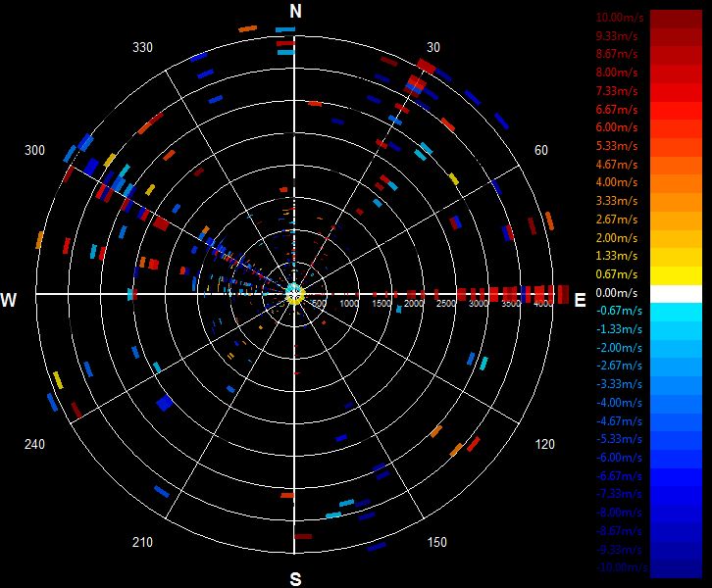Click the 500 range ring label
Viewport: 712px width, 588px height.
[x=319, y=304]
